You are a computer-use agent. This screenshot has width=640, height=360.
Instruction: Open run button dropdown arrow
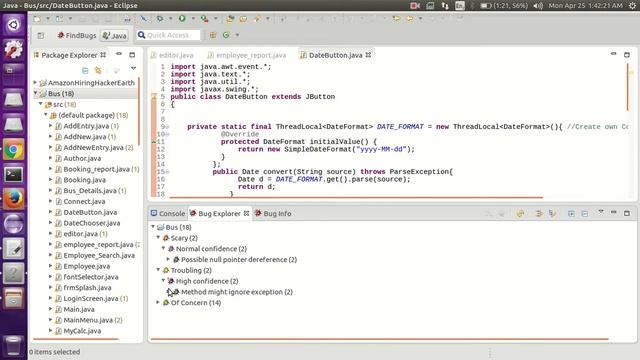pos(193,19)
